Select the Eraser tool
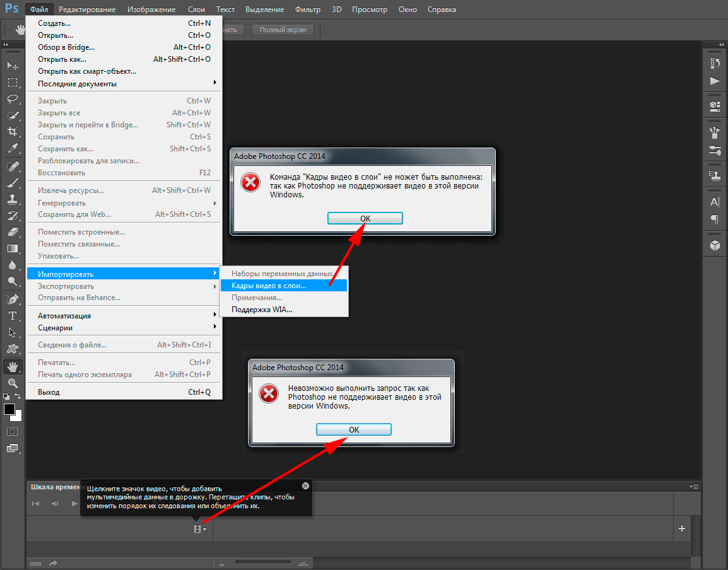The image size is (728, 570). (x=13, y=232)
